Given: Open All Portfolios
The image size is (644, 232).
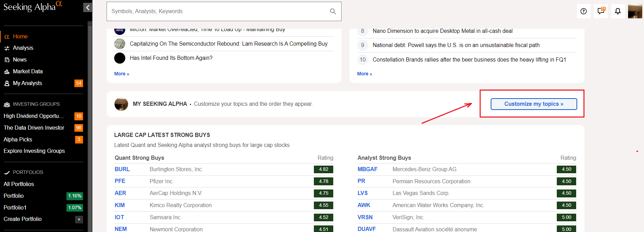Looking at the screenshot, I should coord(19,184).
